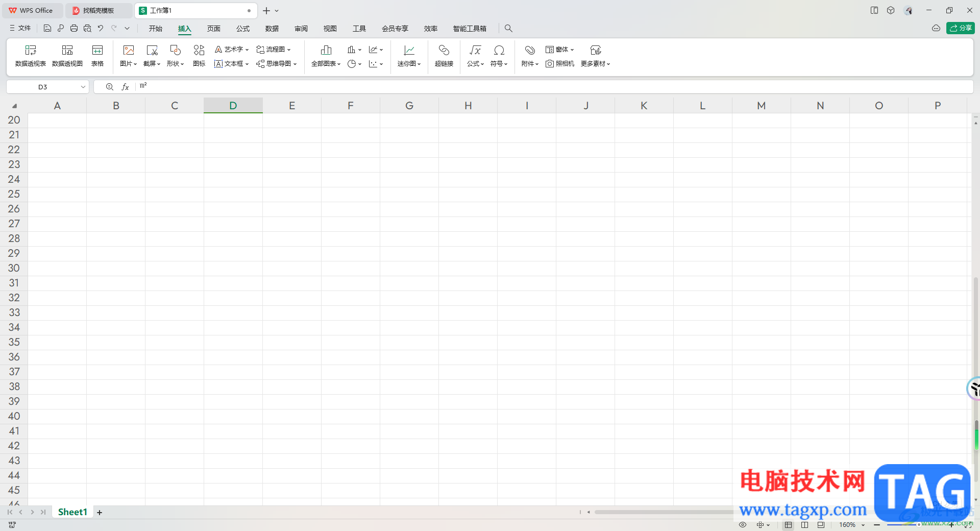Screen dimensions: 980x531
Task: Insert a 超链接 hyperlink
Action: [444, 56]
